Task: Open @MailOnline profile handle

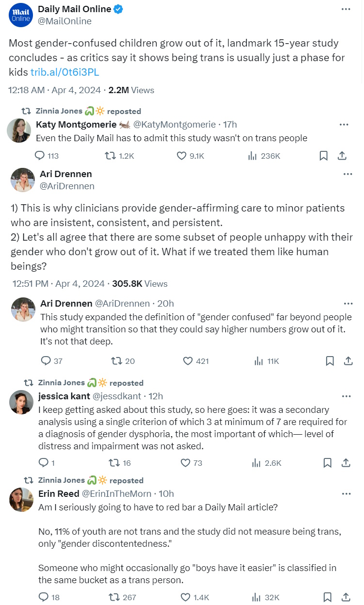Action: coord(64,21)
